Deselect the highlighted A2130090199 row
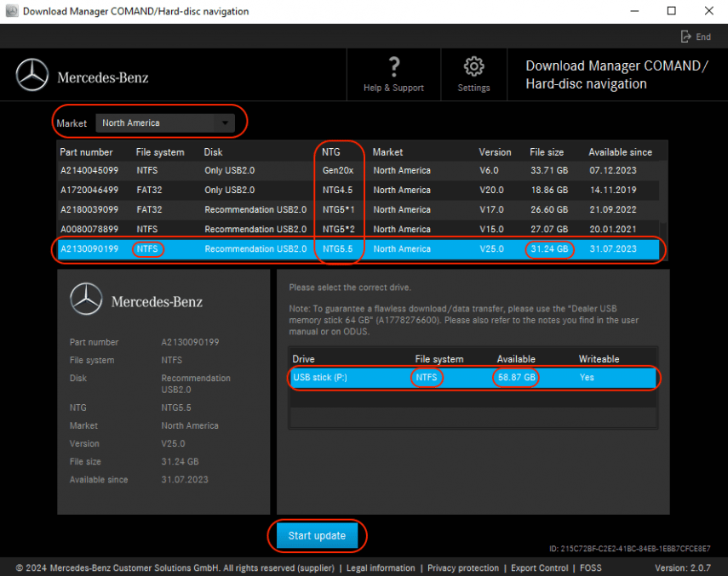Screen dimensions: 728x576 [255, 249]
